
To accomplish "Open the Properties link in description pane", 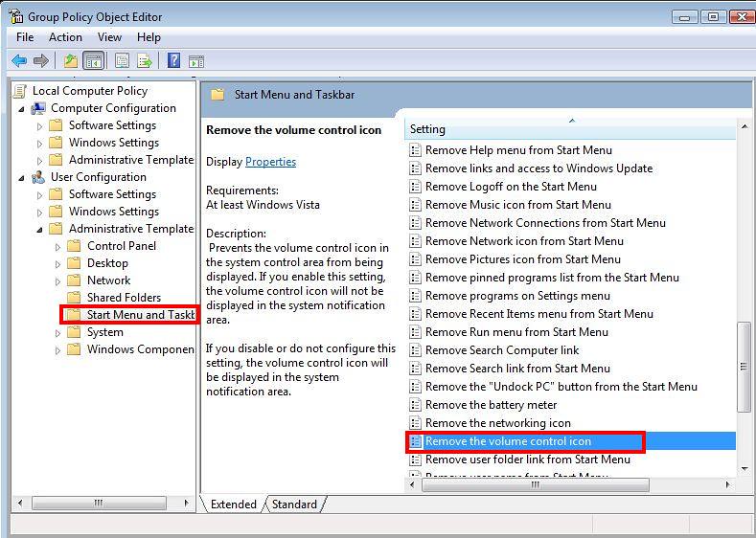I will pos(270,162).
